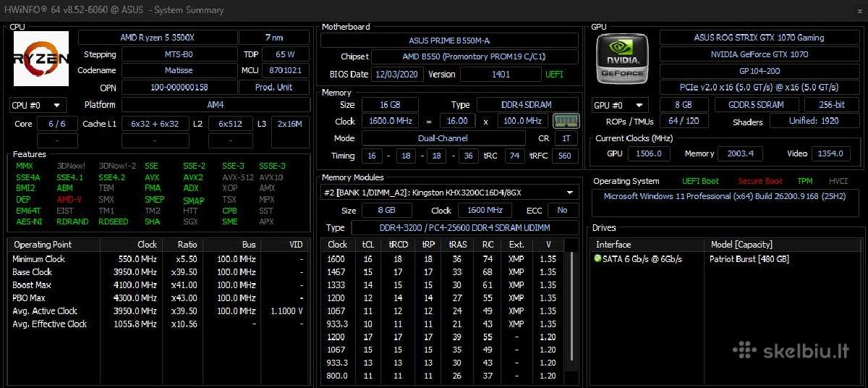Select the Boost Max row
The image size is (868, 388).
tap(158, 285)
